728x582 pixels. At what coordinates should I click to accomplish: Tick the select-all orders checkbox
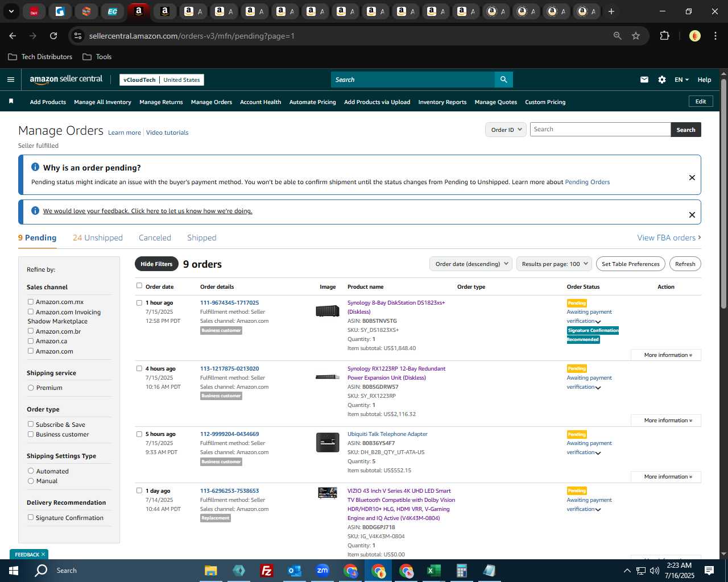139,286
